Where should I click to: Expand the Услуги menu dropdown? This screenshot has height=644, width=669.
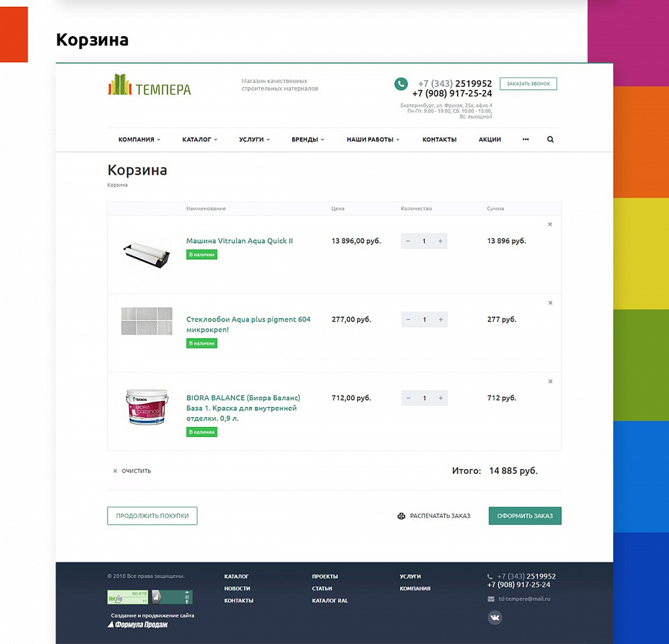pyautogui.click(x=254, y=140)
